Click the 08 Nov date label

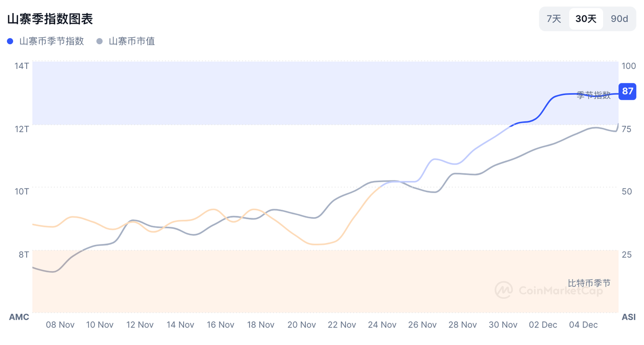60,325
